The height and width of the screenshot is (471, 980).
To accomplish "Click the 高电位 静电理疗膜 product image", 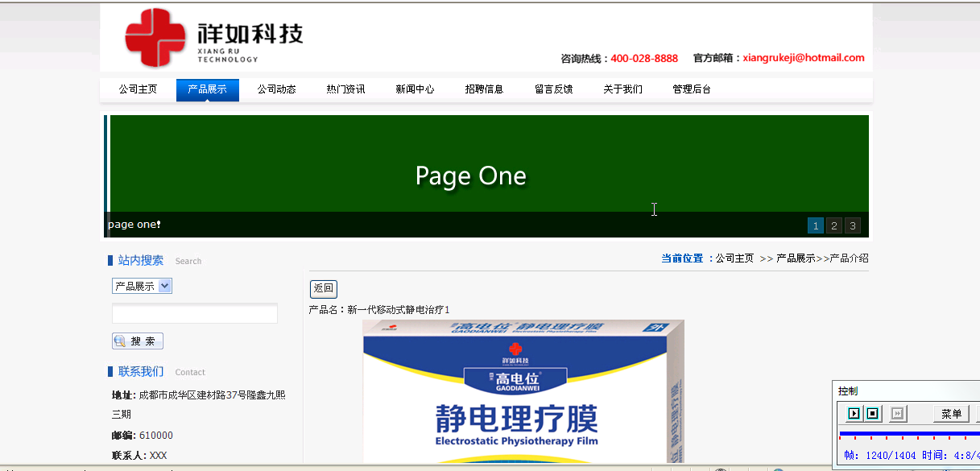I will (523, 391).
